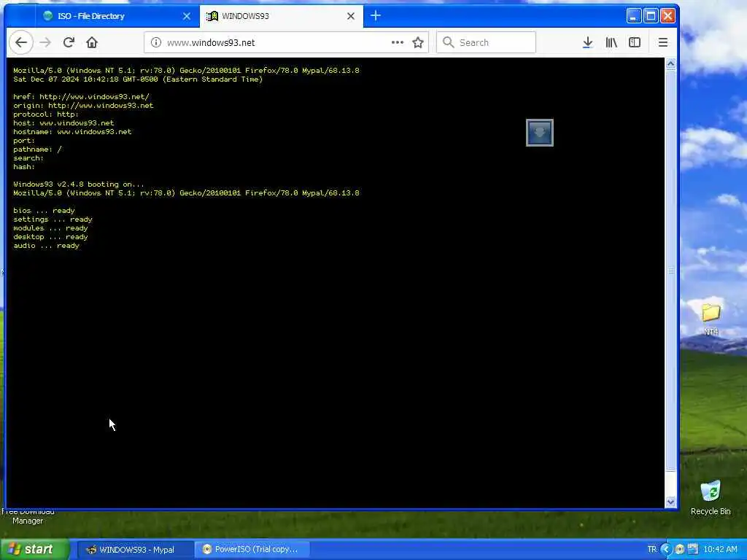Click the blue square icon on black page
Image resolution: width=747 pixels, height=560 pixels.
(x=539, y=133)
